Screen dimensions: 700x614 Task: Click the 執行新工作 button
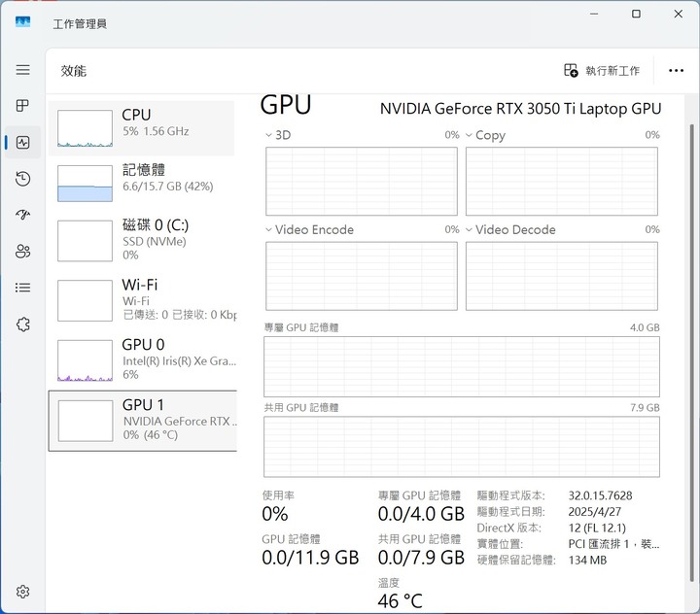tap(602, 71)
